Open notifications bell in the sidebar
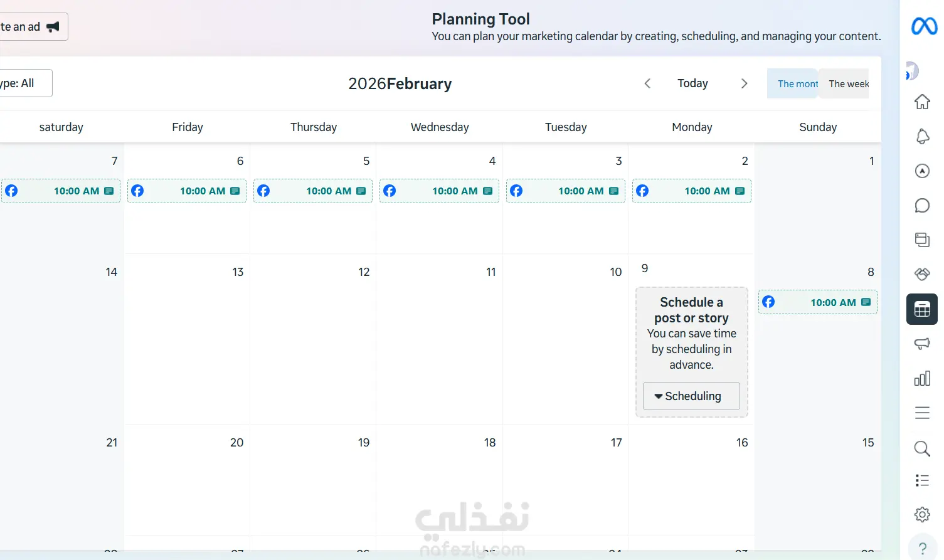 point(922,136)
